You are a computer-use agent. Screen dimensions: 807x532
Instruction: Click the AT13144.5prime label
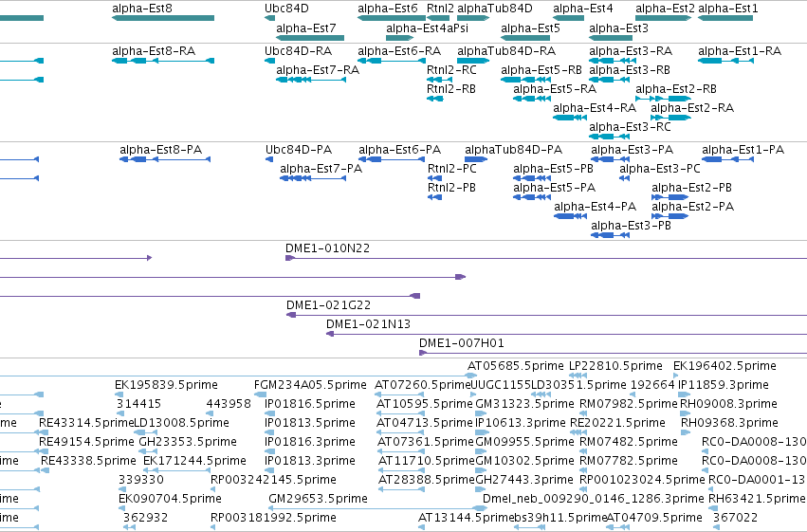coord(467,518)
